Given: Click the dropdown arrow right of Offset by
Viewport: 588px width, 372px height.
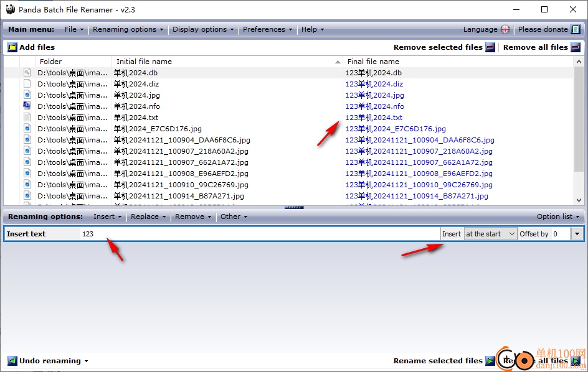Looking at the screenshot, I should pyautogui.click(x=577, y=234).
